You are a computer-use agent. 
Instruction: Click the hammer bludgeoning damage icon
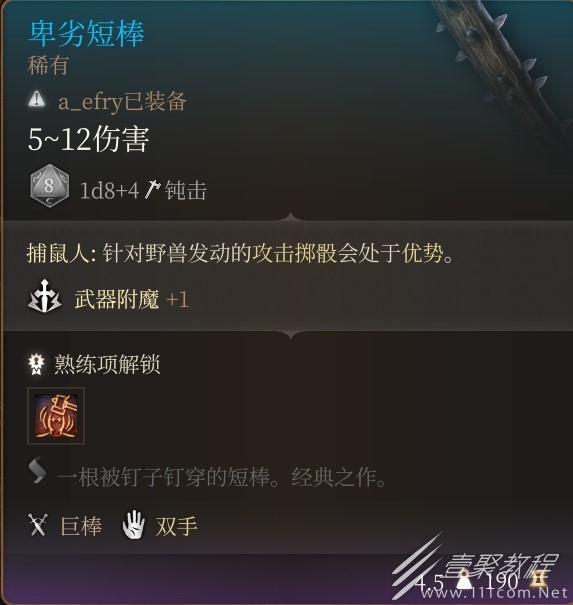coord(152,189)
